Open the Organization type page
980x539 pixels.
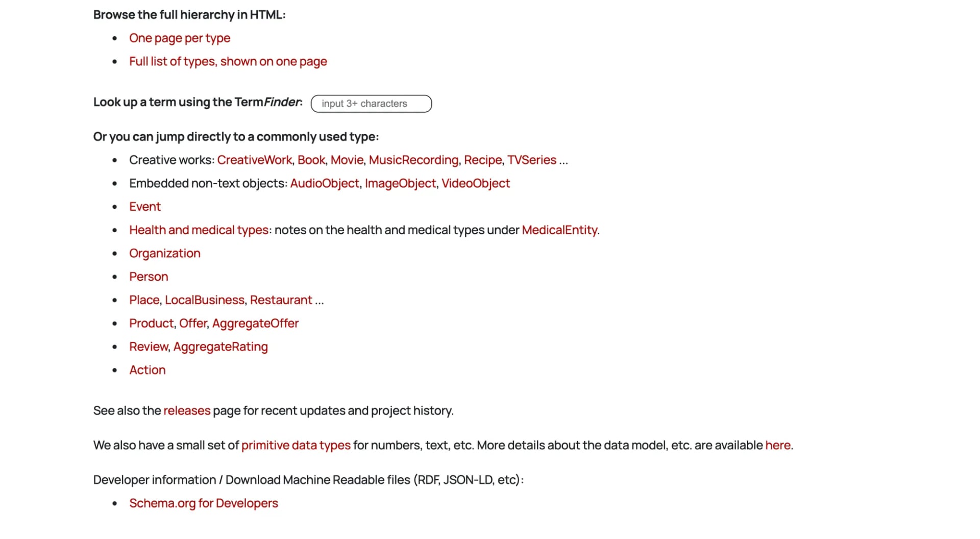tap(165, 253)
